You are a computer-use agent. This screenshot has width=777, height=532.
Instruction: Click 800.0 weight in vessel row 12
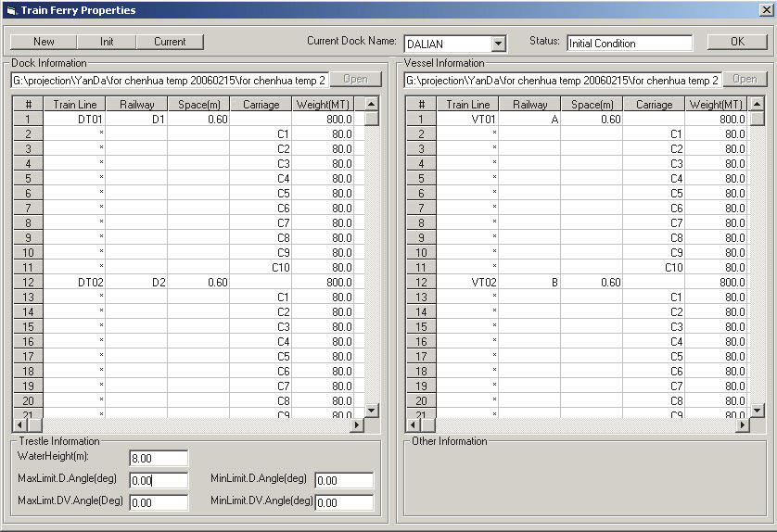pyautogui.click(x=716, y=283)
